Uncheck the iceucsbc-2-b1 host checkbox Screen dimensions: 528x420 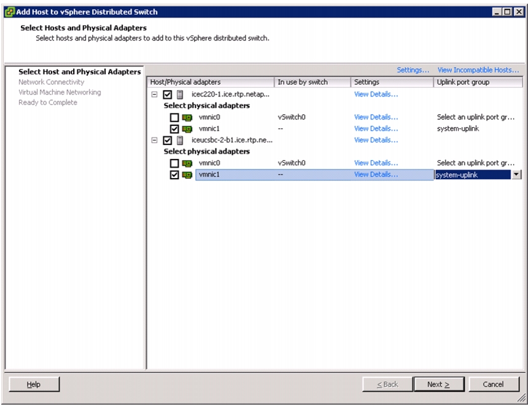(168, 141)
